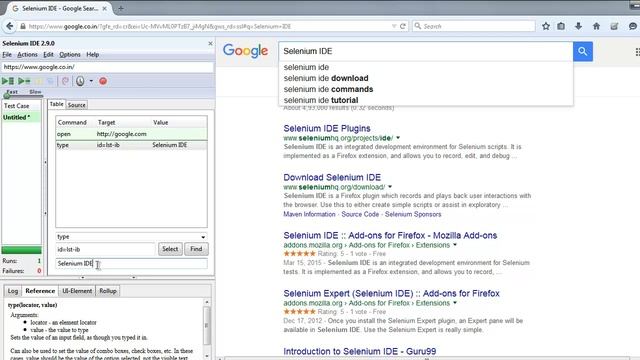Play the current test case
640x360 pixels.
coord(24,81)
